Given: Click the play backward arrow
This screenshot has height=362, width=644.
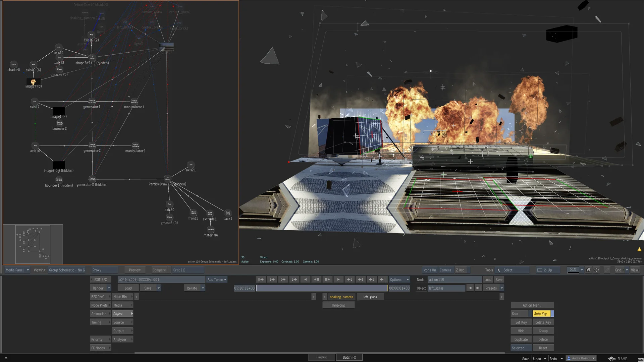Looking at the screenshot, I should [x=305, y=280].
